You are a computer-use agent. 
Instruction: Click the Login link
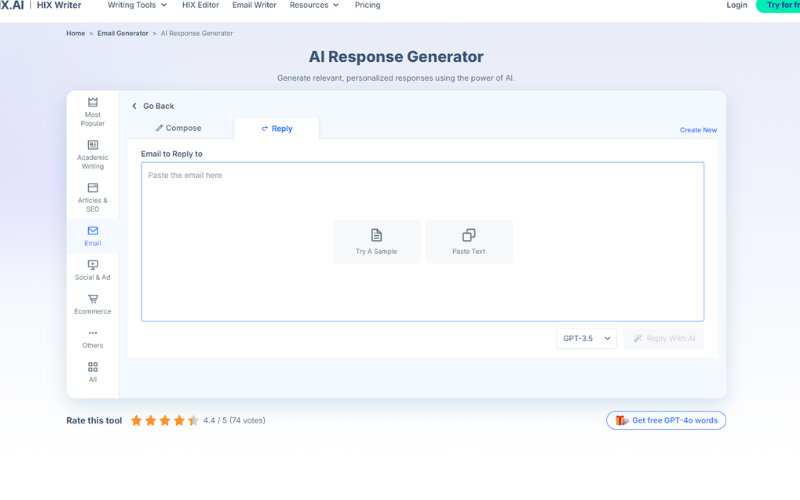(x=737, y=5)
